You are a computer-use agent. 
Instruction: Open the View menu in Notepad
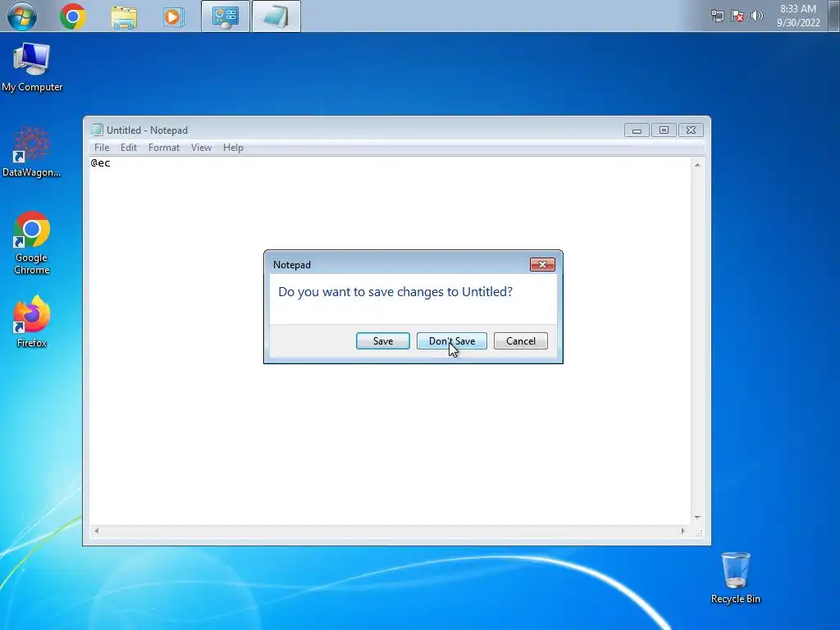(x=202, y=148)
